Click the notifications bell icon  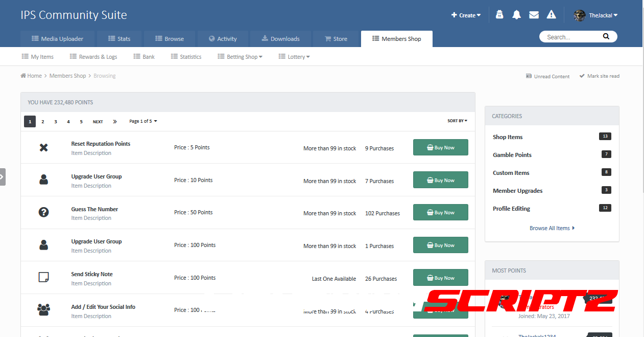click(x=516, y=15)
